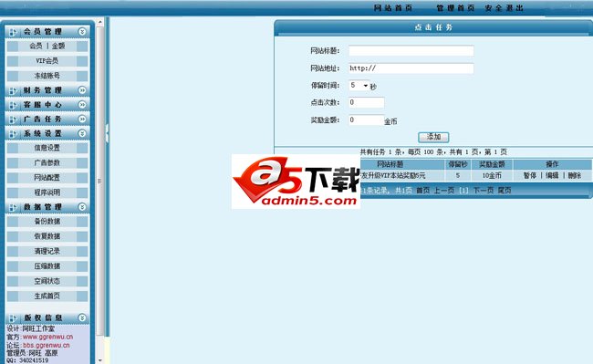Open the 备份数据 menu item

coord(47,221)
